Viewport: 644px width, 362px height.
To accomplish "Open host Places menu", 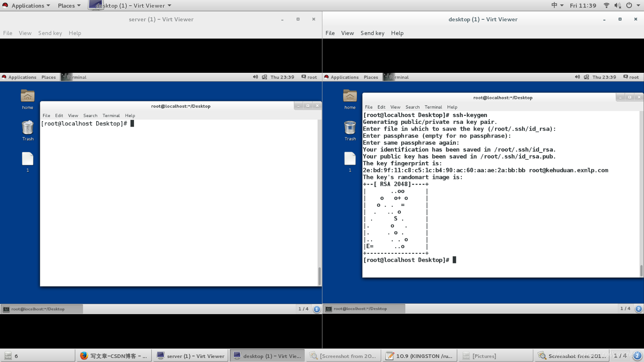I will coord(69,5).
